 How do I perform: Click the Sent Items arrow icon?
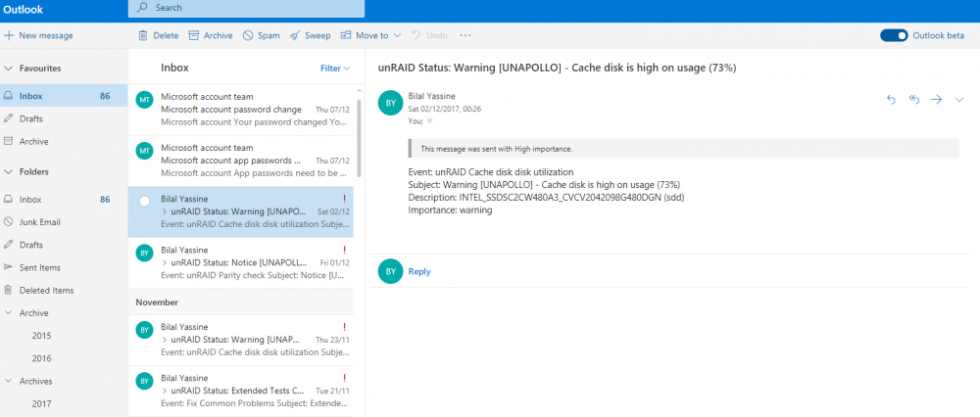click(8, 267)
